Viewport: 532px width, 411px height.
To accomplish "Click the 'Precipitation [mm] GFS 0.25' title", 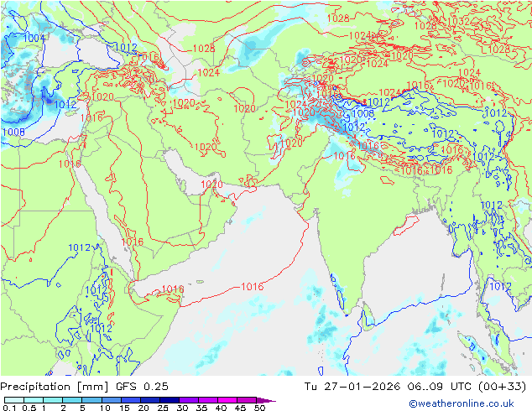I will 84,387.
